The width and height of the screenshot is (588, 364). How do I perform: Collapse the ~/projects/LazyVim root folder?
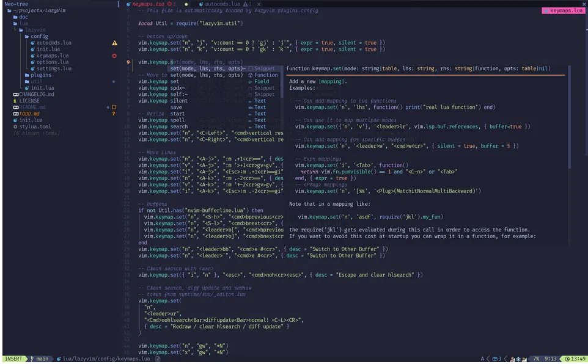click(x=9, y=10)
